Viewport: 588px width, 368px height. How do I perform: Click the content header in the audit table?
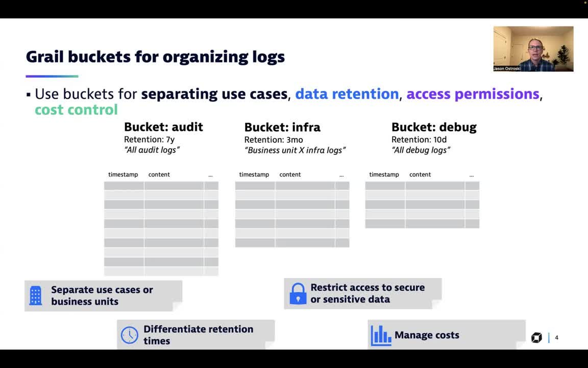[159, 175]
